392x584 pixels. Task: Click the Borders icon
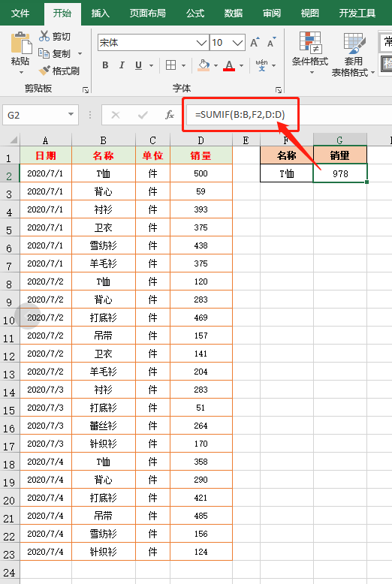click(x=170, y=65)
